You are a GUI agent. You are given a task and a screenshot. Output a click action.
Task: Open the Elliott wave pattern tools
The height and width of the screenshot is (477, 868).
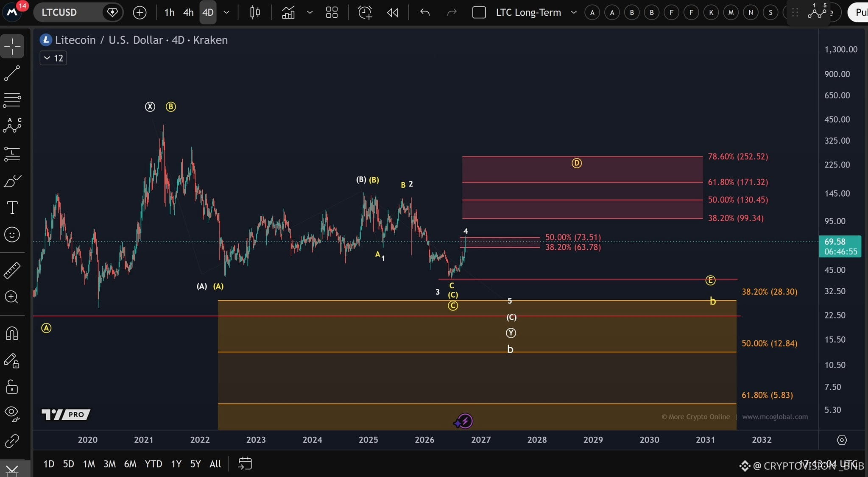pyautogui.click(x=12, y=126)
